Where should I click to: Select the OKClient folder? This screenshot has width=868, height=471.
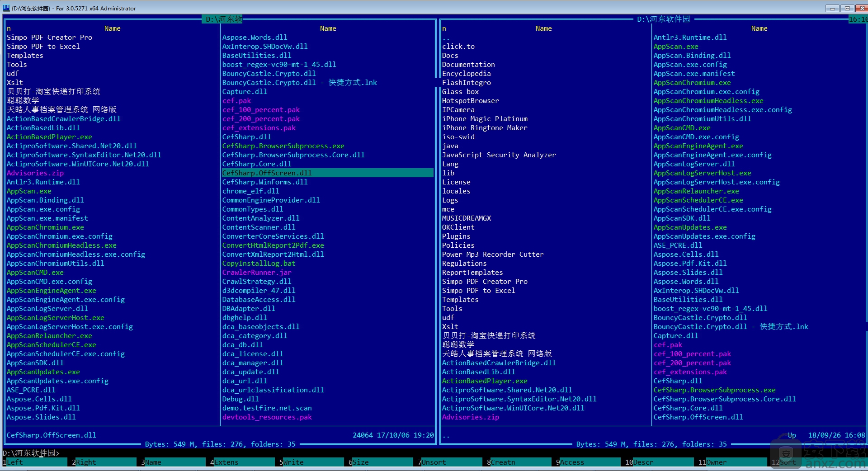pos(458,227)
